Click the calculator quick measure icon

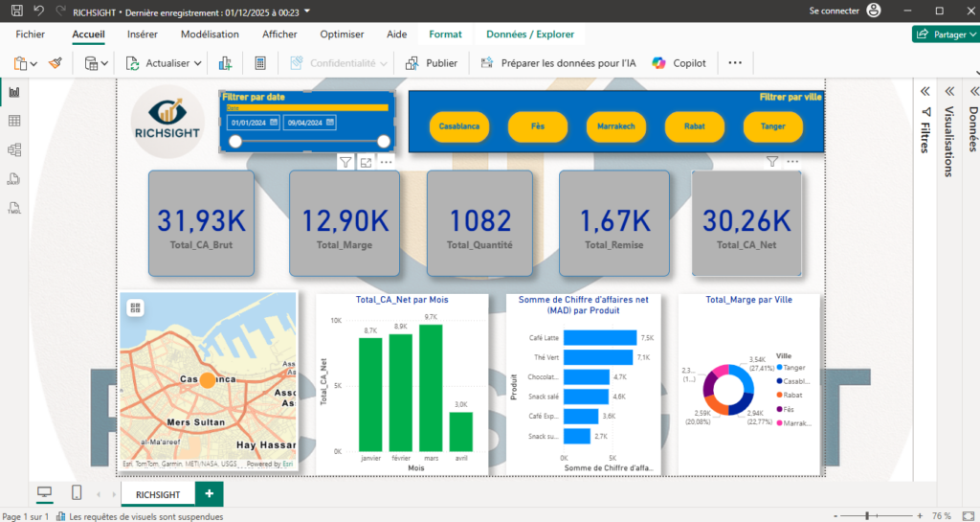pos(260,62)
